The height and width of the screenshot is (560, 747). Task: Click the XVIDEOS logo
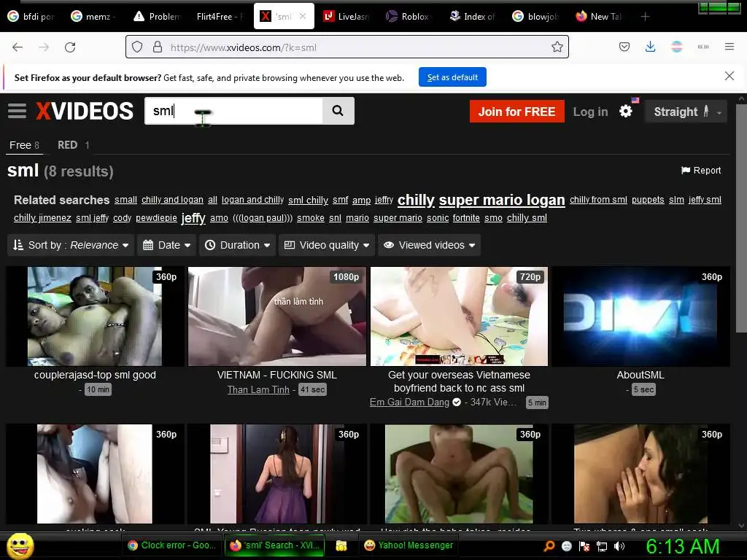click(x=85, y=112)
